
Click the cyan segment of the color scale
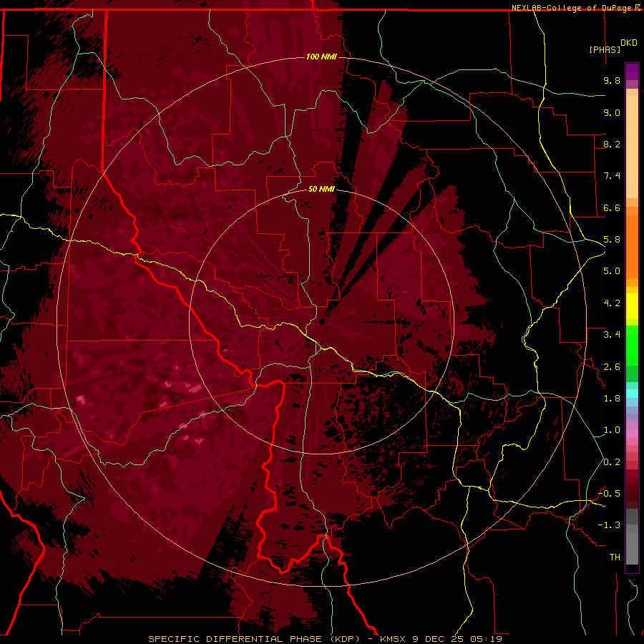[x=632, y=394]
